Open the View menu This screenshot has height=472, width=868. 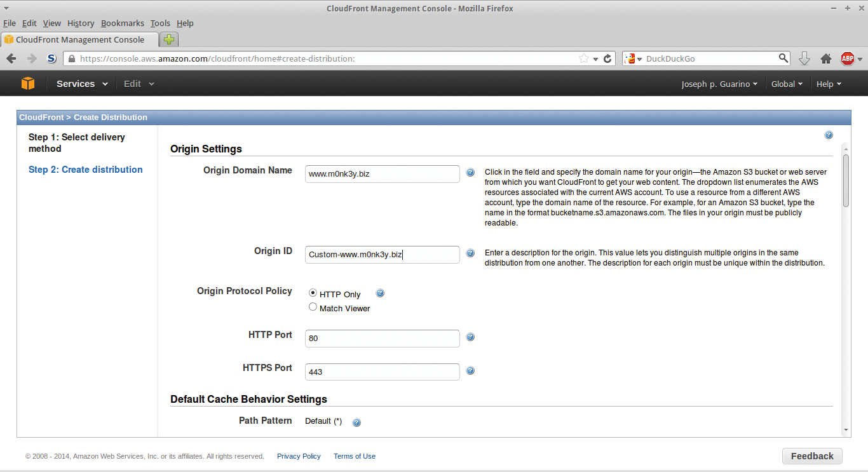(x=52, y=23)
